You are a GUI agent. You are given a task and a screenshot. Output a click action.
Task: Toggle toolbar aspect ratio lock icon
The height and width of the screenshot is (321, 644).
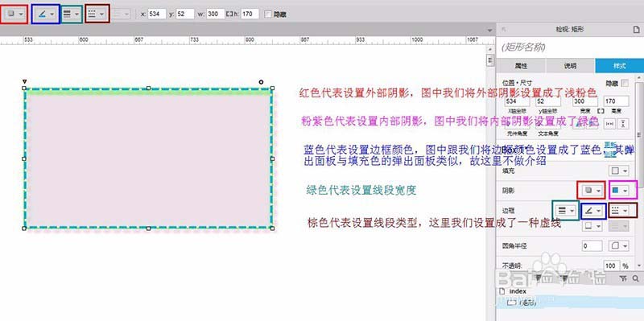[x=229, y=14]
